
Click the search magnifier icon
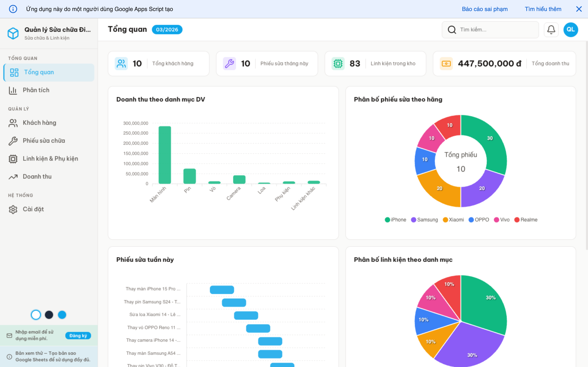click(452, 30)
